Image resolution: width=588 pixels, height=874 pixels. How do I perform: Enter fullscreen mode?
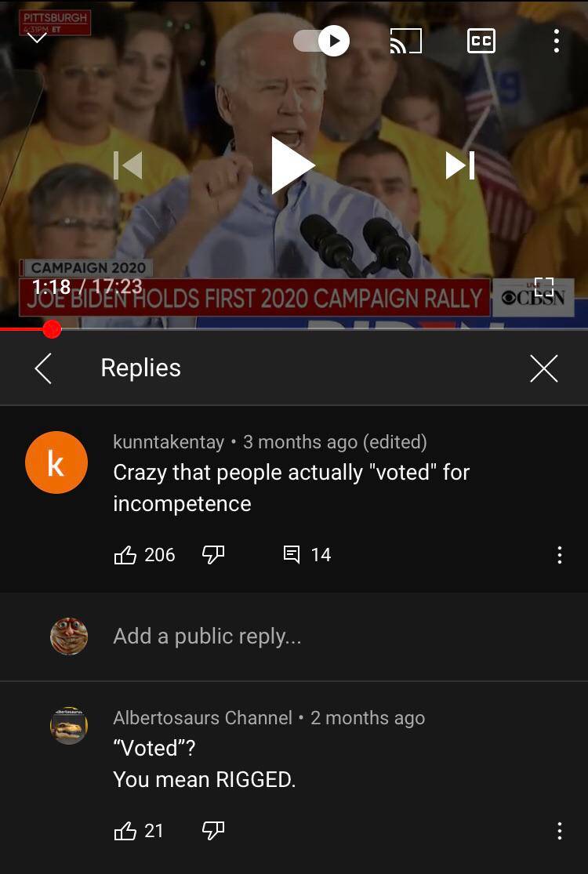(544, 287)
